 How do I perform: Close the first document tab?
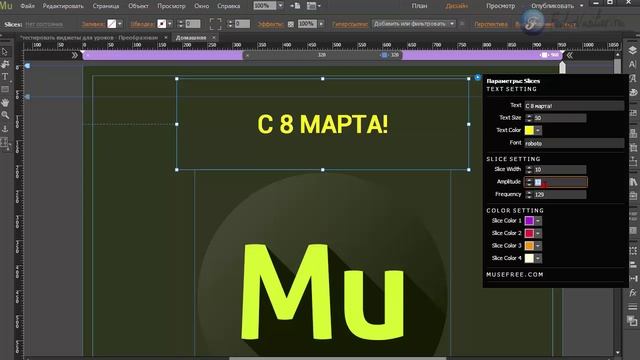click(166, 38)
